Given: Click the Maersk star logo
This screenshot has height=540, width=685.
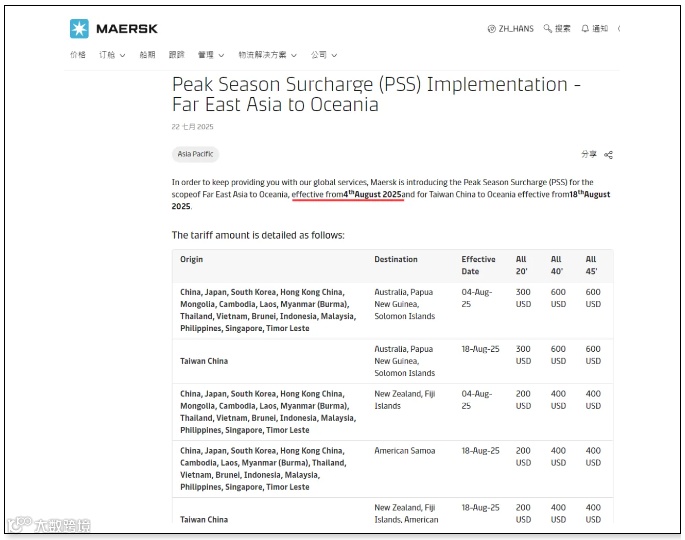Looking at the screenshot, I should tap(79, 29).
